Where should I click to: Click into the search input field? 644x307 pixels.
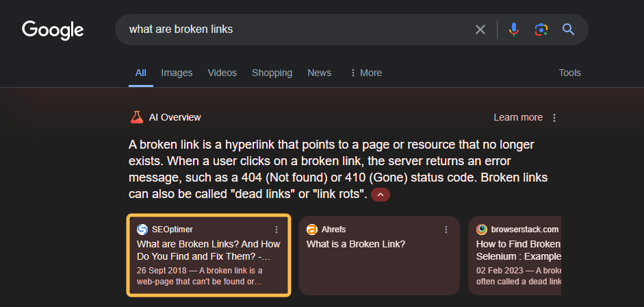294,29
